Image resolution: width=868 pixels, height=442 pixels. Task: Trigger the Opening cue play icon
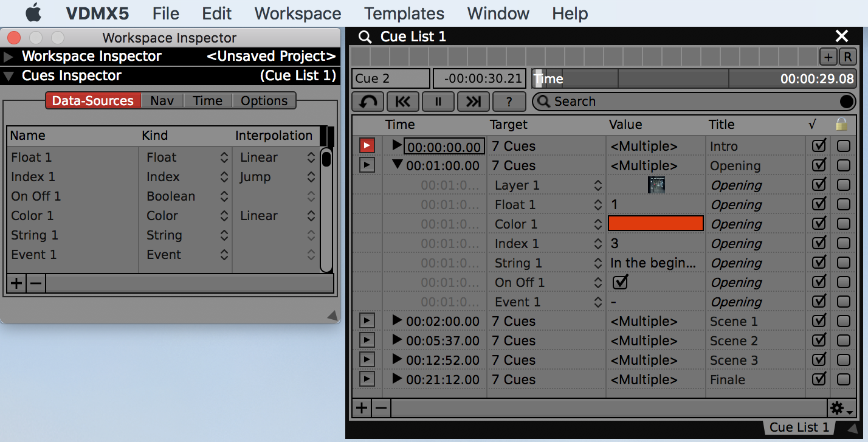coord(367,165)
